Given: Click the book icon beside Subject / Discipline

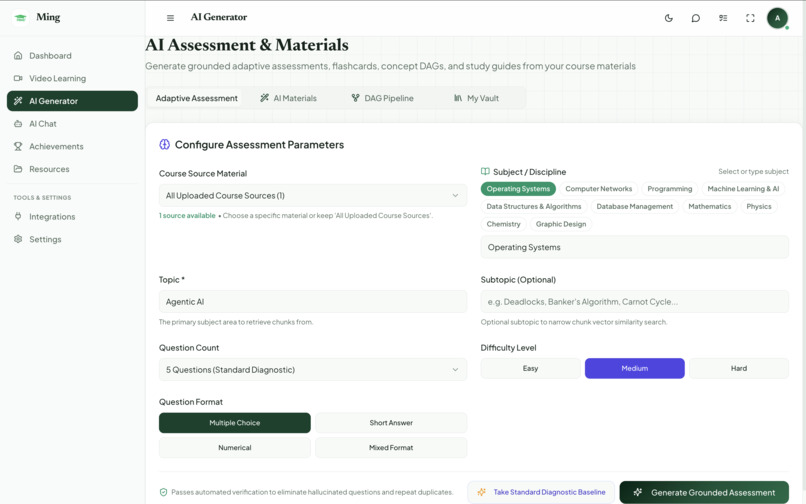Looking at the screenshot, I should [485, 171].
